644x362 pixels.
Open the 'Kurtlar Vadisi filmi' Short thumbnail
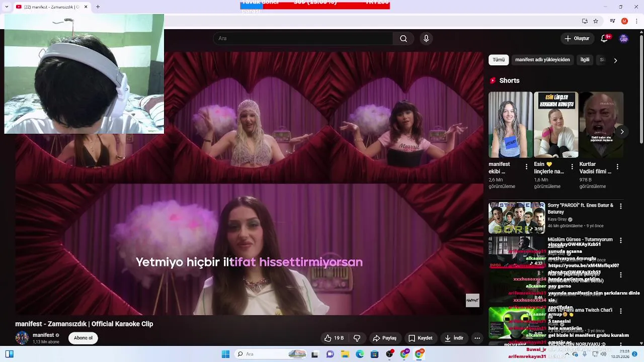pyautogui.click(x=601, y=125)
